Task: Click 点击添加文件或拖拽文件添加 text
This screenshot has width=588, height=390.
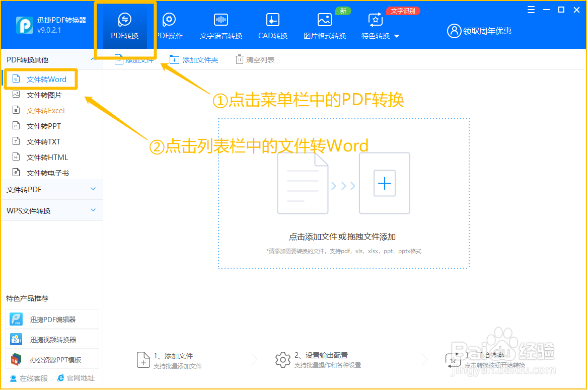Action: (x=342, y=237)
